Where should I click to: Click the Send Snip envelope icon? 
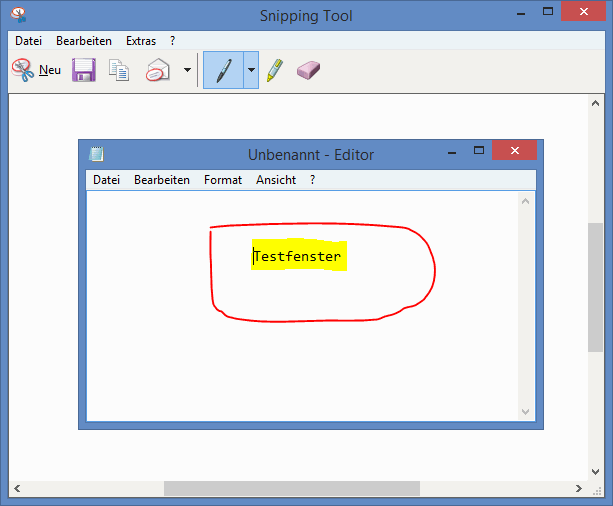[x=157, y=70]
